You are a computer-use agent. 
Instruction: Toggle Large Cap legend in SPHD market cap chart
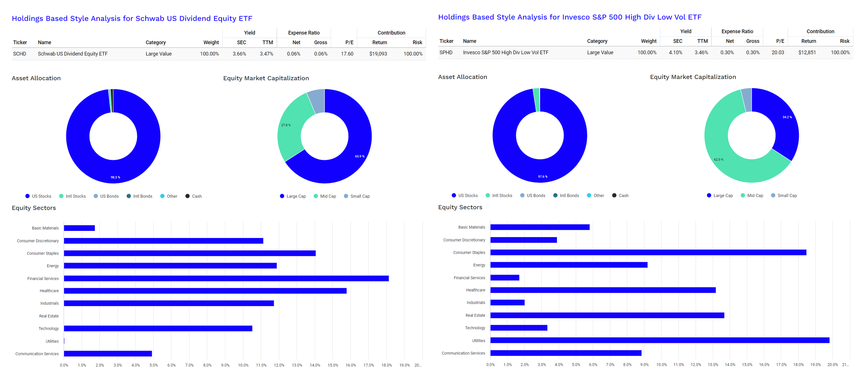719,196
